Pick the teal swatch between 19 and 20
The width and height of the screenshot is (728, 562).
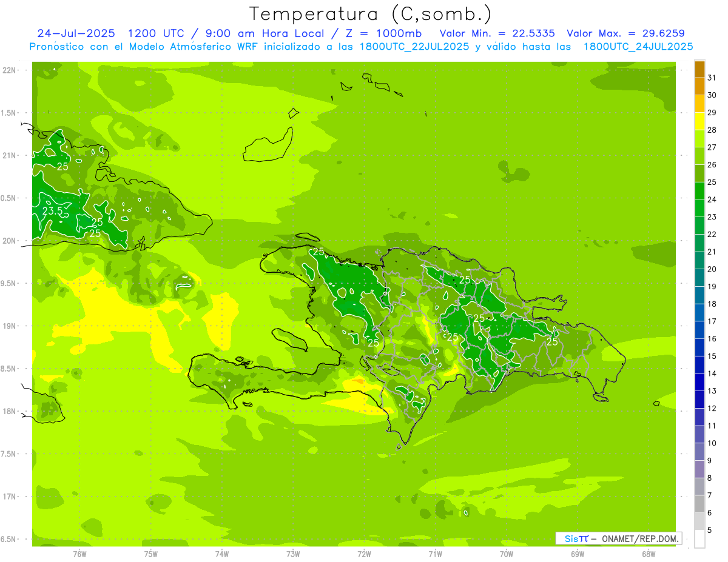click(x=699, y=278)
